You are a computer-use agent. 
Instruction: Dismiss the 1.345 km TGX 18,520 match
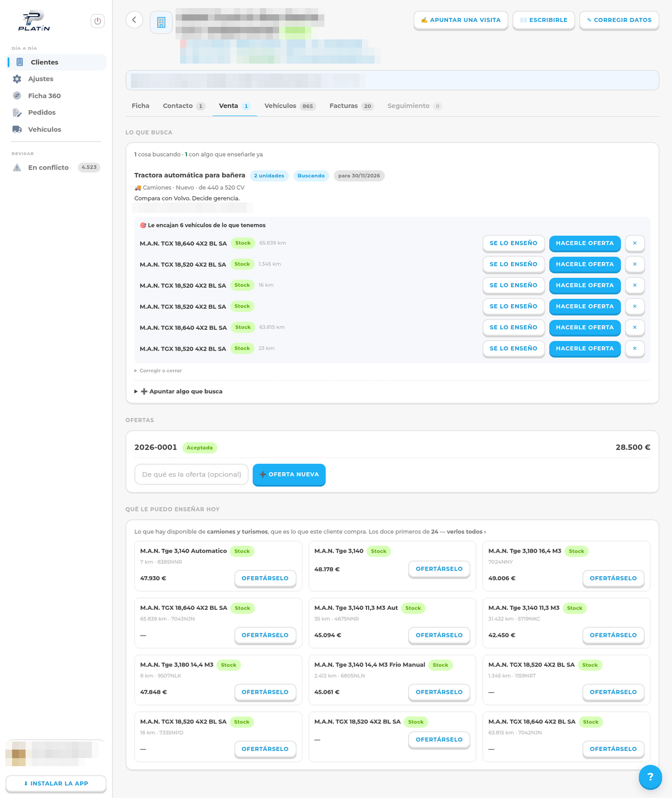pyautogui.click(x=634, y=264)
